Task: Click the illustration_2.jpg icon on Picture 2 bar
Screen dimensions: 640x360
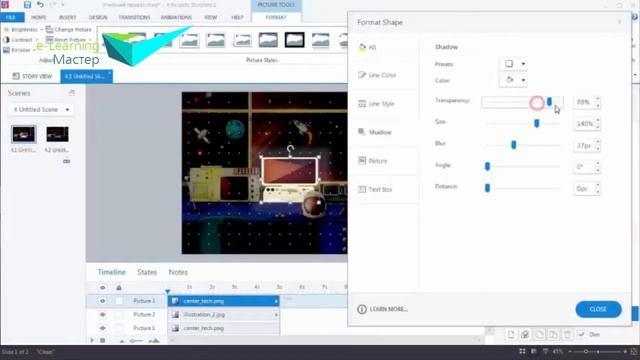Action: coord(175,315)
